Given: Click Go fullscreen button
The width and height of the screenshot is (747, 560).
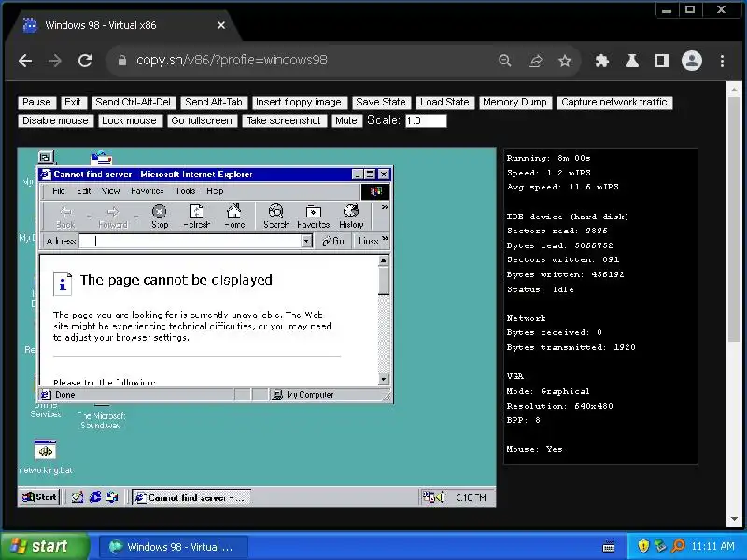Looking at the screenshot, I should [x=202, y=121].
